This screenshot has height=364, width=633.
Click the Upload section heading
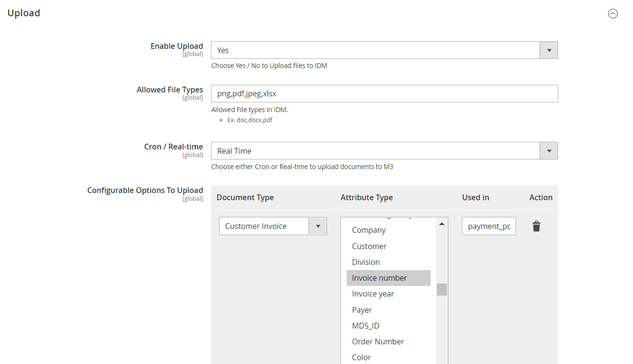(24, 13)
